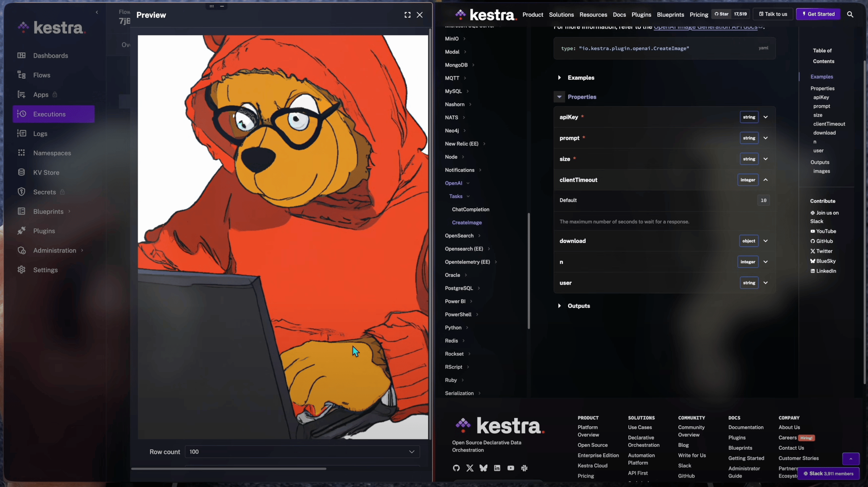Go to Blueprints in header navigation
Image resolution: width=868 pixels, height=487 pixels.
click(x=670, y=15)
